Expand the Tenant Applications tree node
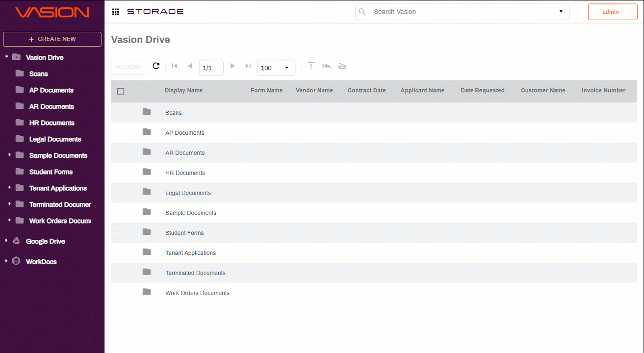Screen dimensions: 644x353 [x=9, y=188]
